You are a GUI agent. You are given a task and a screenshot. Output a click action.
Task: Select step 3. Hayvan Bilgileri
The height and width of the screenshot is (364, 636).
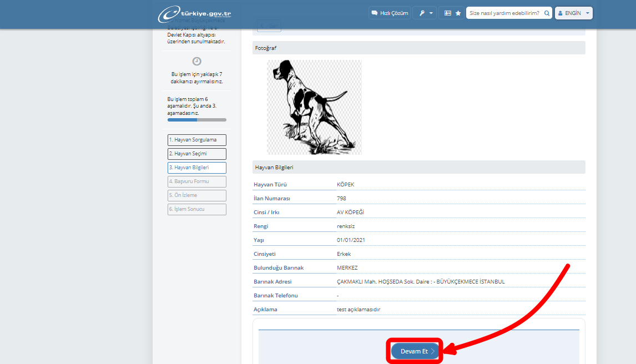[x=196, y=168]
